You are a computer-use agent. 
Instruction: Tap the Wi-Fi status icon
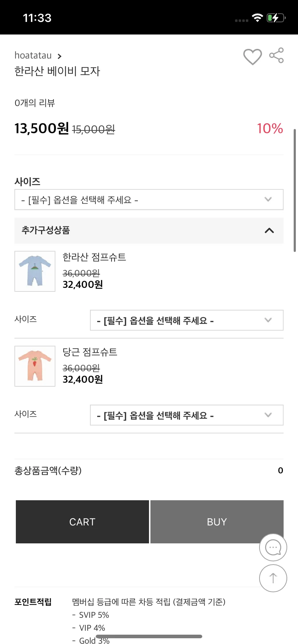pyautogui.click(x=257, y=18)
